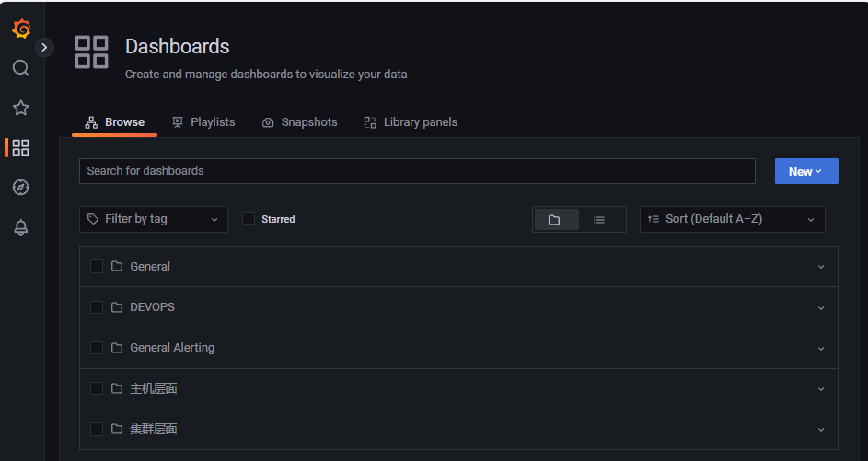868x461 pixels.
Task: Switch to list view icon
Action: click(599, 220)
